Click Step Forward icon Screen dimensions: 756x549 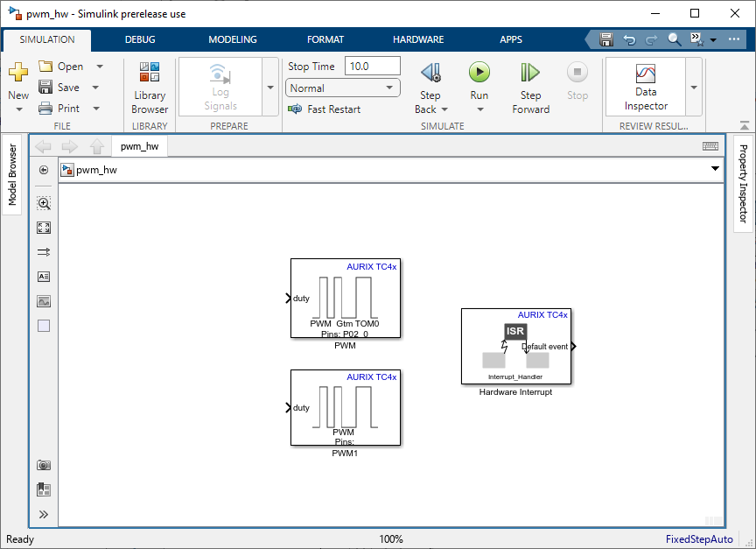pyautogui.click(x=530, y=74)
